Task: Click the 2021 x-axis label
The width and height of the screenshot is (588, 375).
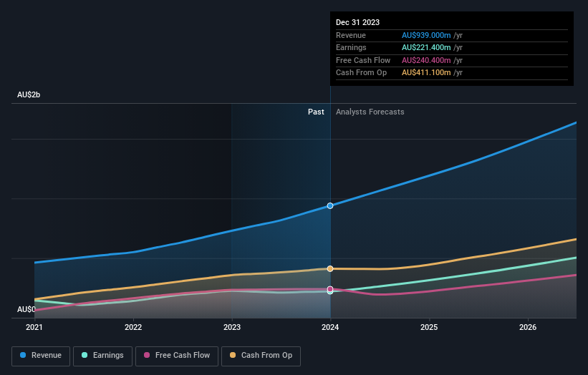Action: (34, 327)
